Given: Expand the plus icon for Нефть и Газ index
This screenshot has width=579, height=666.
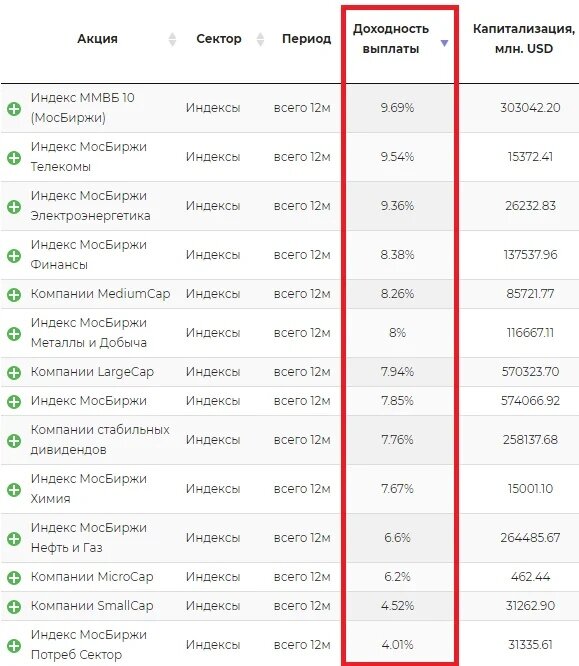Looking at the screenshot, I should tap(14, 539).
